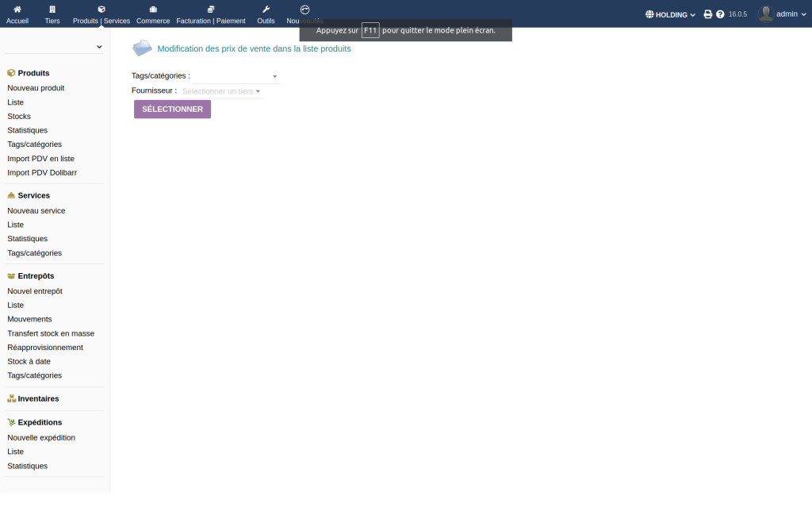Image resolution: width=812 pixels, height=508 pixels.
Task: Open Import PDV Dolibarr
Action: pos(42,172)
